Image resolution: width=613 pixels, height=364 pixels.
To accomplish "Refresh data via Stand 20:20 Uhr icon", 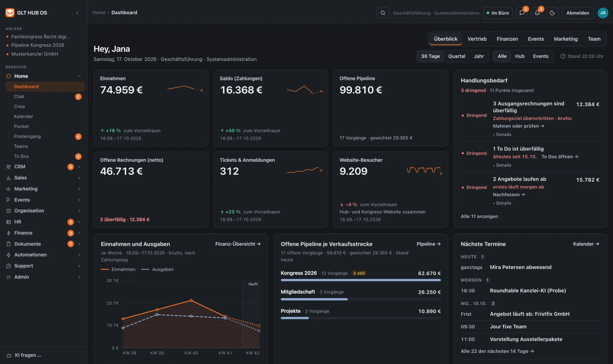I will (x=563, y=56).
